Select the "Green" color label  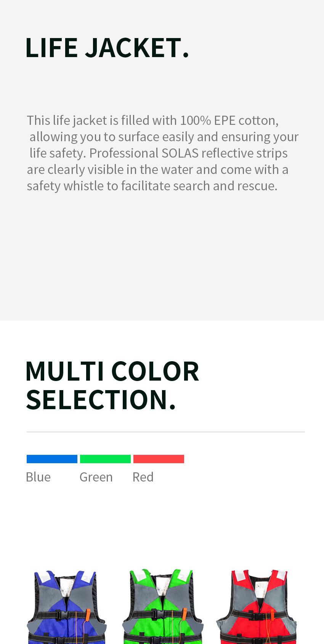96,477
